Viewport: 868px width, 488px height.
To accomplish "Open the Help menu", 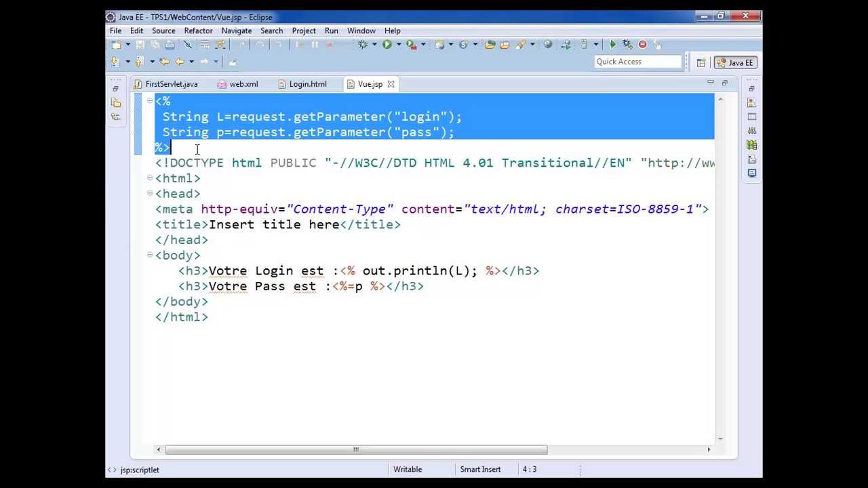I will click(x=392, y=30).
